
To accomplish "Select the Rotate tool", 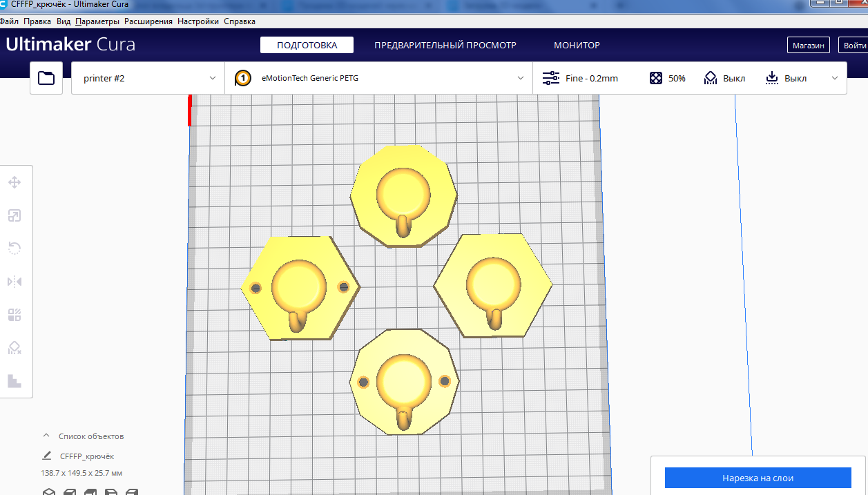I will tap(14, 249).
